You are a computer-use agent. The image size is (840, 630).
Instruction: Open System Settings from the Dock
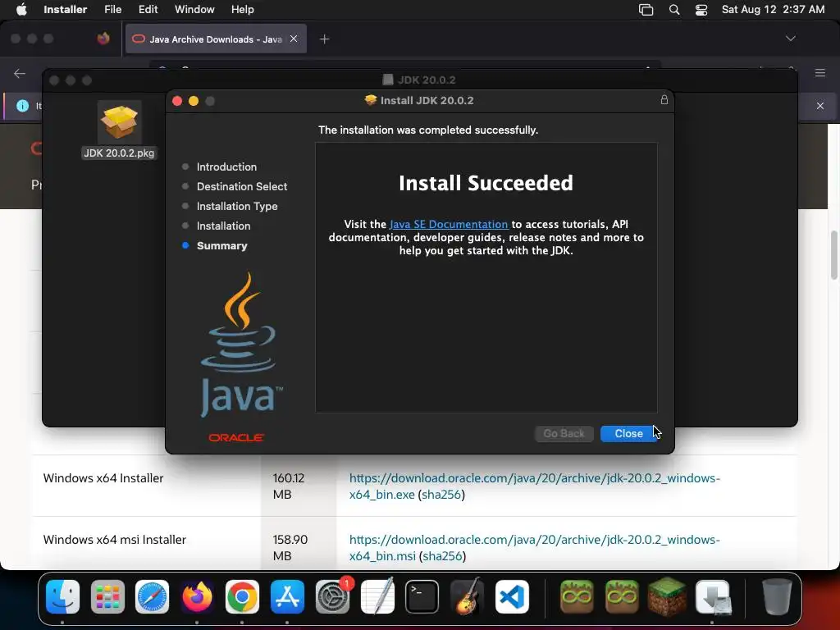click(x=332, y=596)
